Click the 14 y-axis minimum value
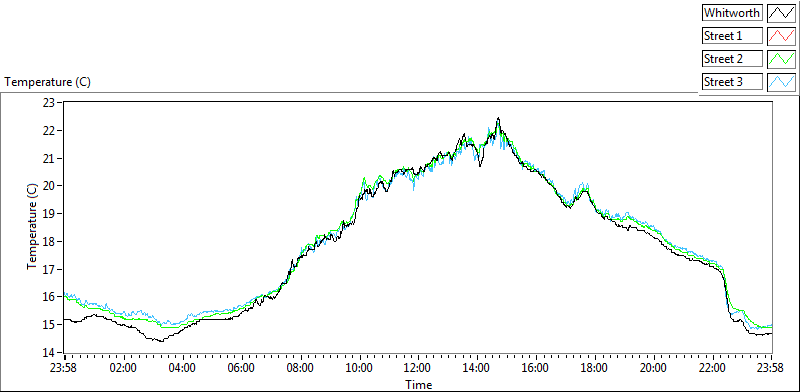This screenshot has width=800, height=392. [48, 352]
